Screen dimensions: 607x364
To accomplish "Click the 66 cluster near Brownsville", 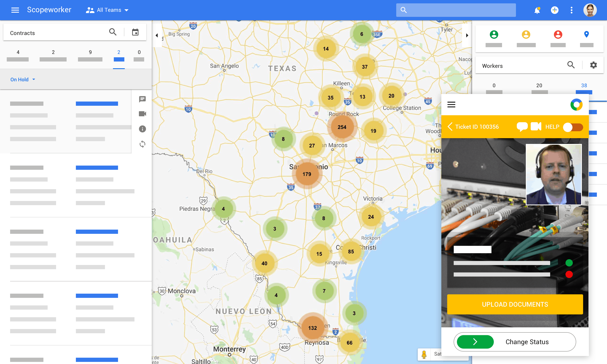I will [x=349, y=343].
